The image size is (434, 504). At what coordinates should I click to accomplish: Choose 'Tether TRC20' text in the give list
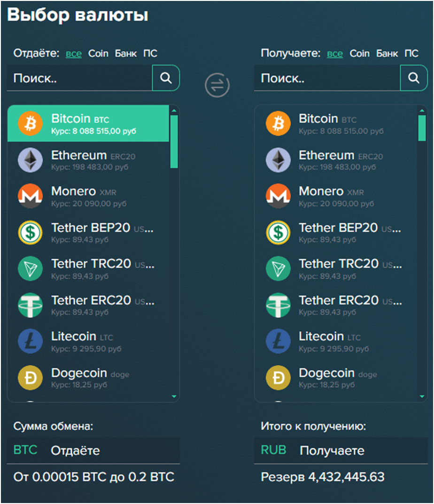[91, 264]
